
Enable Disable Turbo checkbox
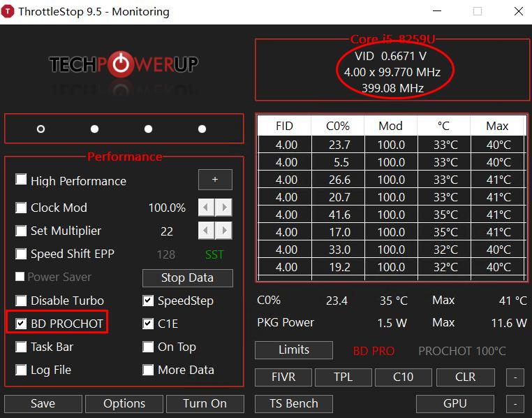tap(21, 301)
